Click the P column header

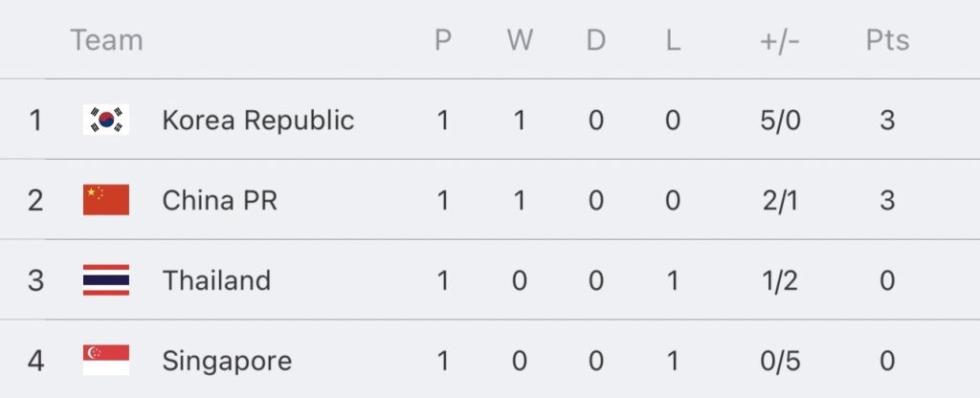pos(443,40)
